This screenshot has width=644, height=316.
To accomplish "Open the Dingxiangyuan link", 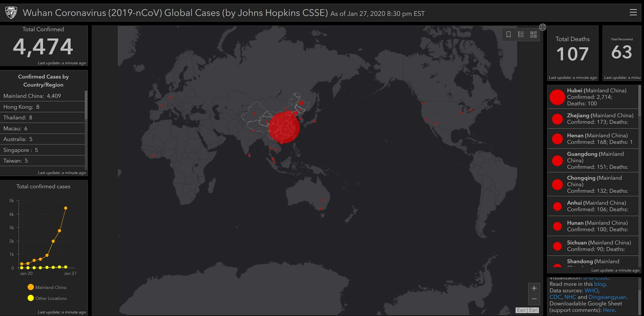I will pyautogui.click(x=607, y=297).
